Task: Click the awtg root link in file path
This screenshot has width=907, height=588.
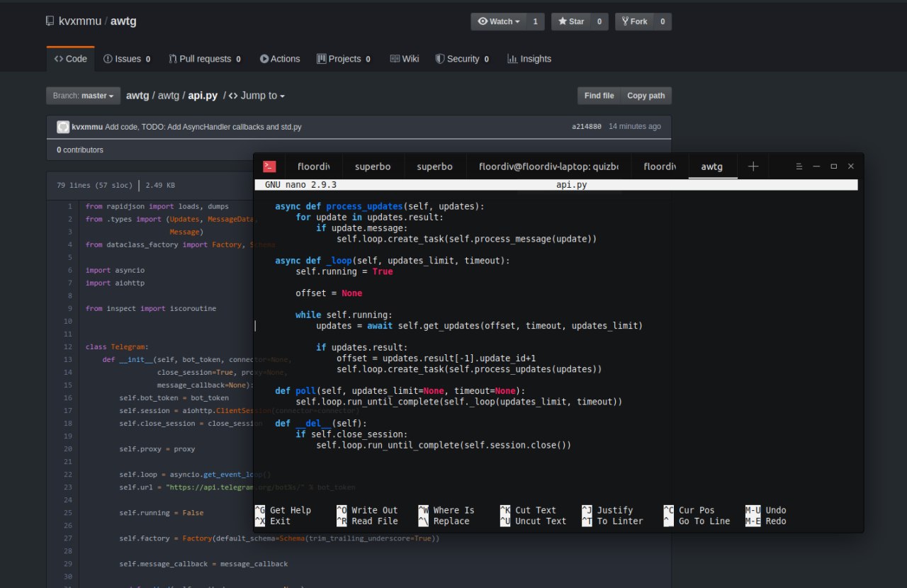Action: pos(137,96)
